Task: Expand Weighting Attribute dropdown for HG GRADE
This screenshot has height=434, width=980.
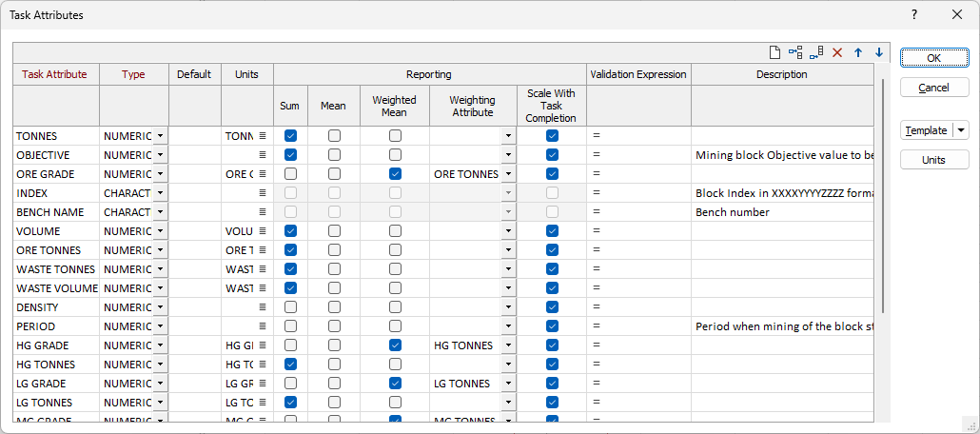Action: pyautogui.click(x=509, y=345)
